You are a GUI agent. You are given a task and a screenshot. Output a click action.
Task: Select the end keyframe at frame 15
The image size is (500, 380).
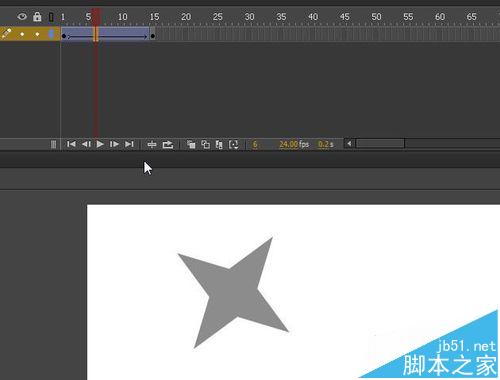coord(153,35)
